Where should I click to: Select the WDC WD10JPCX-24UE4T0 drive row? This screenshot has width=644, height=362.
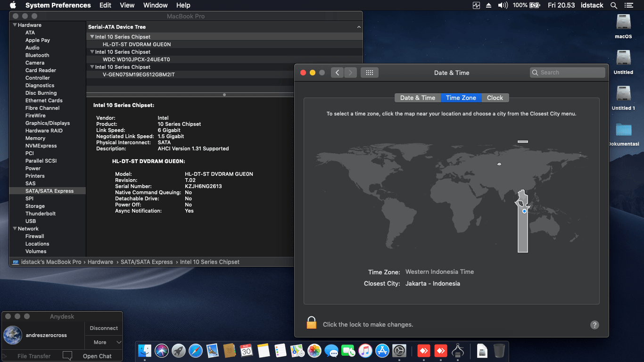point(224,59)
